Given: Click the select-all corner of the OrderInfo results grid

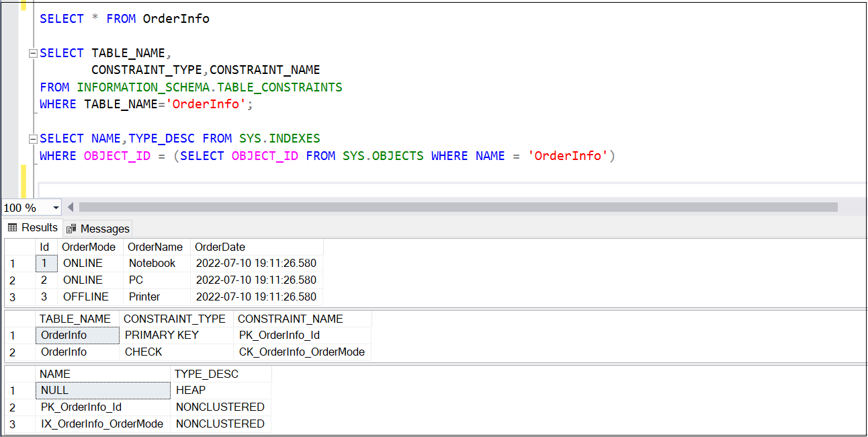Looking at the screenshot, I should tap(17, 247).
